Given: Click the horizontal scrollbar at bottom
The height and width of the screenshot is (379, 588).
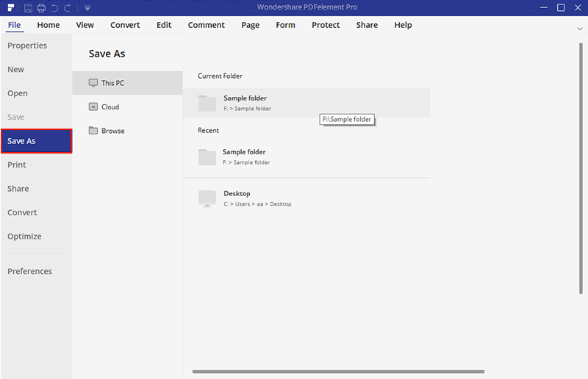Looking at the screenshot, I should click(x=338, y=372).
